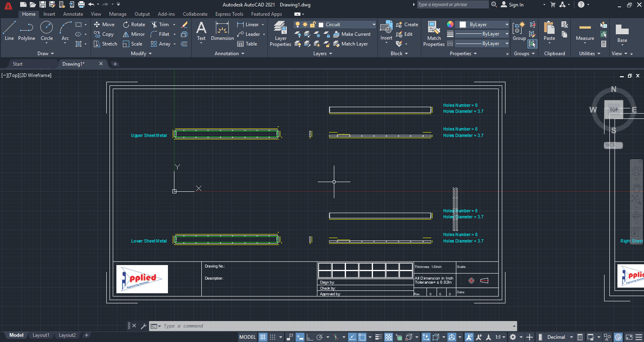
Task: Click the white ByLayer color swatch
Action: [463, 25]
